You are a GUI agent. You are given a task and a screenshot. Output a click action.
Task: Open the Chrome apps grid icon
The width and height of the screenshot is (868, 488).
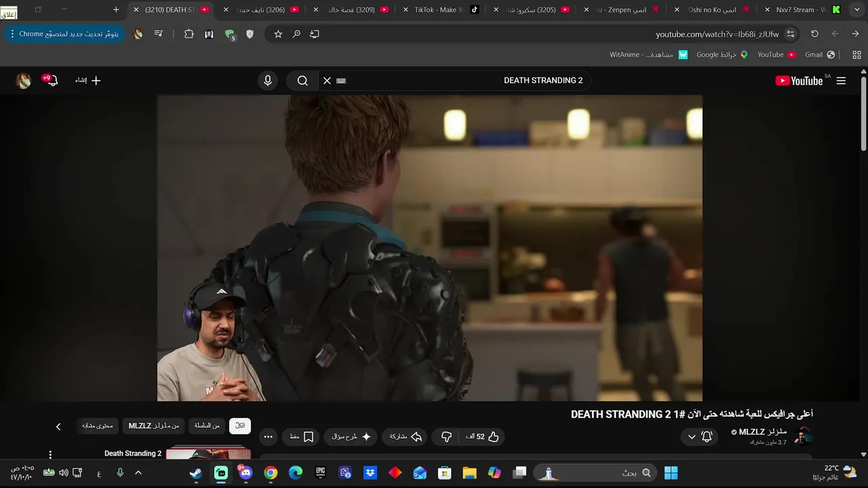tap(856, 55)
